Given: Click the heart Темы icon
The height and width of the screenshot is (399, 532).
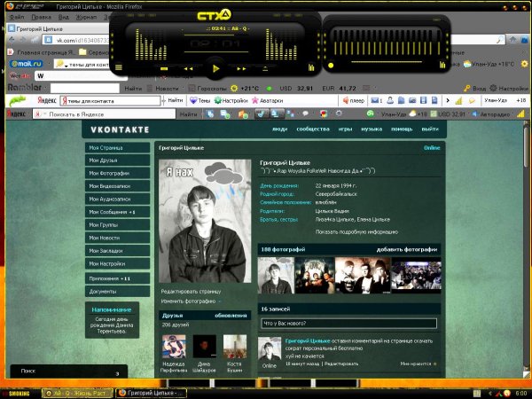Looking at the screenshot, I should 199,100.
